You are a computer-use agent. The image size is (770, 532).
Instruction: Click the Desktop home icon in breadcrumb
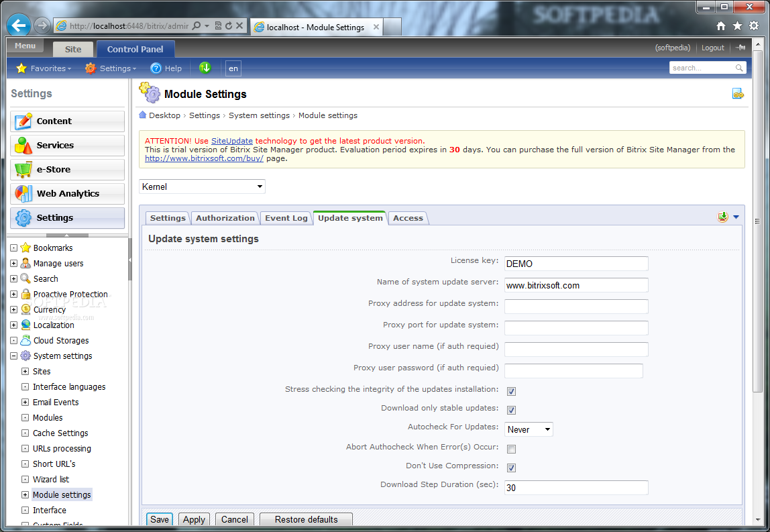point(142,115)
